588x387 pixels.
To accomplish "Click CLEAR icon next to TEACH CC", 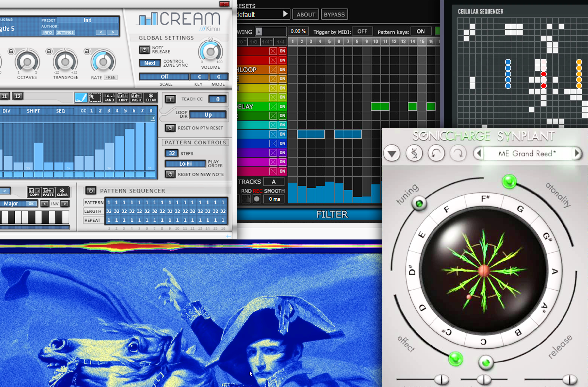I will coord(151,97).
